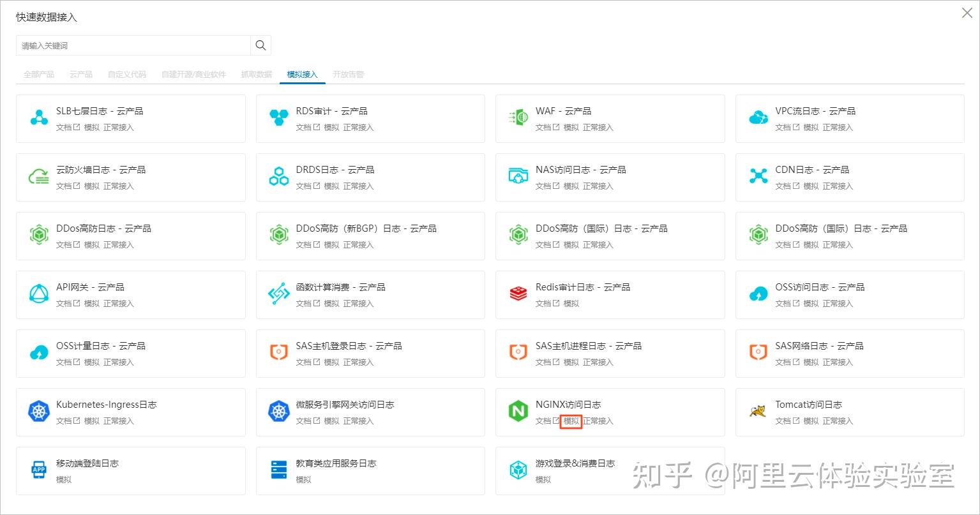
Task: Select the SAS网络日志 icon
Action: pos(758,353)
